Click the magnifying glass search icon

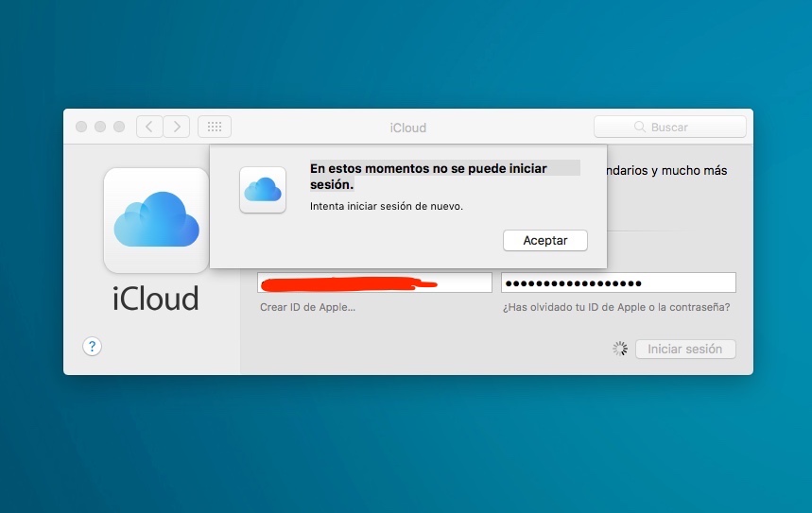640,127
